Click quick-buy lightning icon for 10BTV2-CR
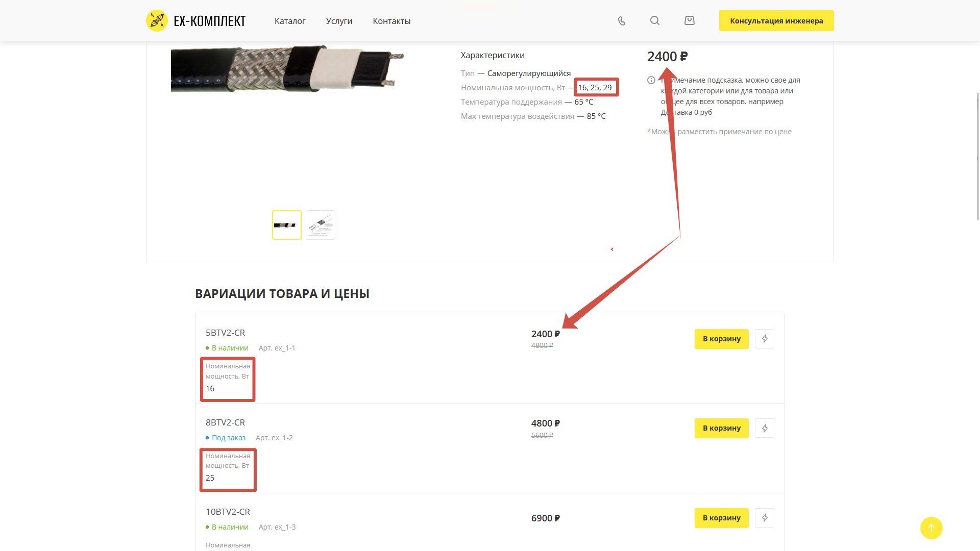 point(764,518)
